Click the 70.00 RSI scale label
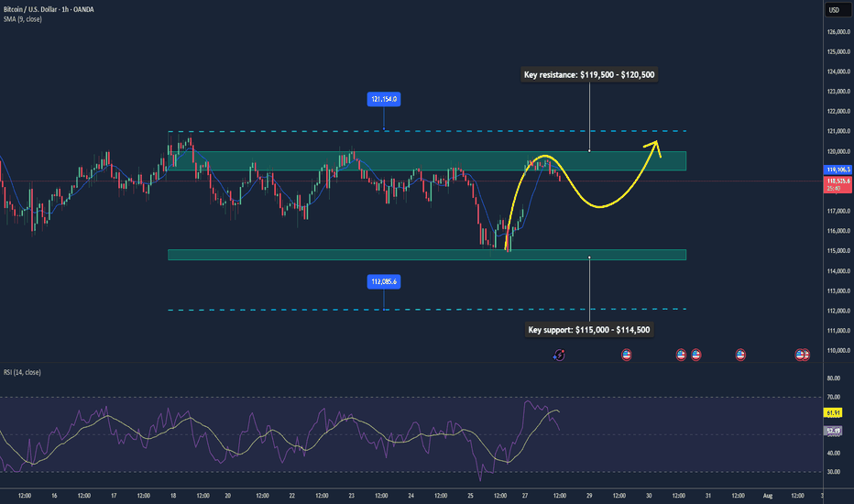Screen dimensions: 854x504 point(833,397)
